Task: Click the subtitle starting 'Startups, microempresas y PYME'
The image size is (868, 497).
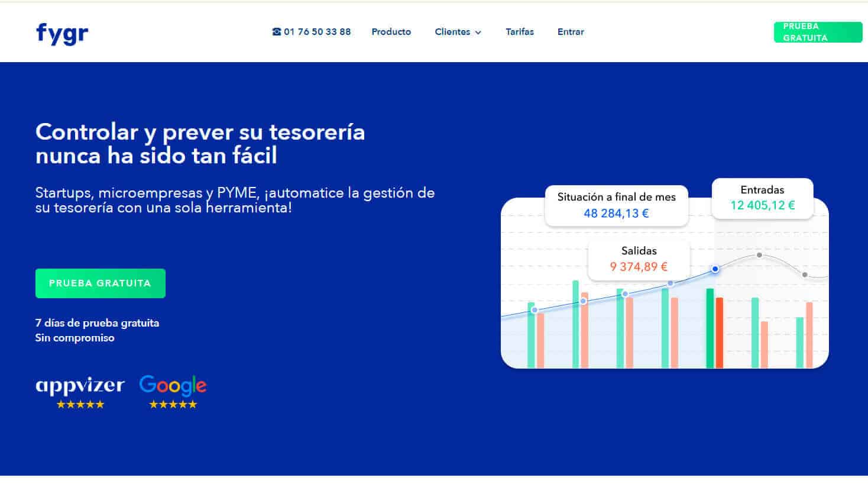Action: [x=235, y=201]
